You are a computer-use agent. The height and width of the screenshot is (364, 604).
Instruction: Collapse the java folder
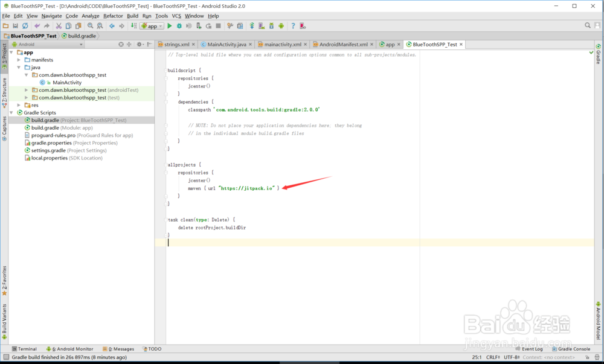point(19,68)
